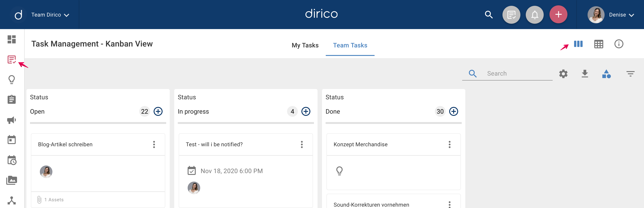
Task: Click the Done column count 30
Action: click(440, 111)
